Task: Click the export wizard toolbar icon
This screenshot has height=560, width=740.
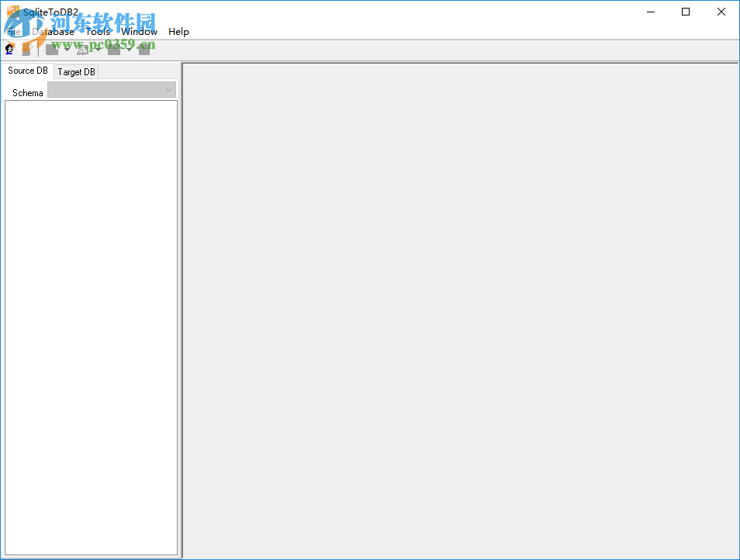Action: pos(81,49)
